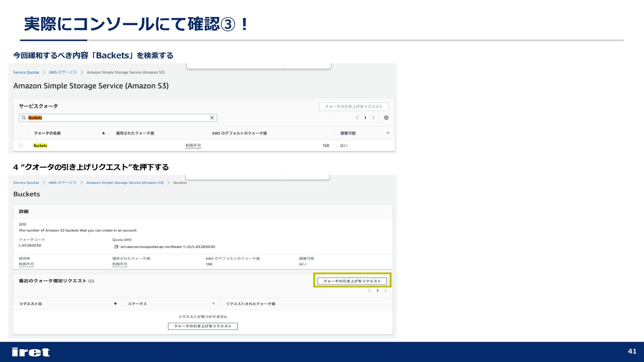The width and height of the screenshot is (644, 362).
Task: Focus the Buckets search input field
Action: [x=118, y=118]
